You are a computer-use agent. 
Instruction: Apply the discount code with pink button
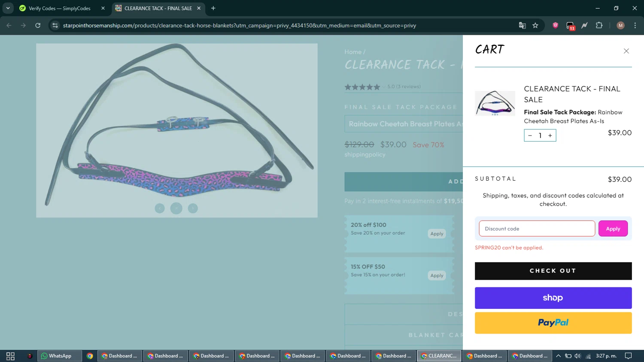613,229
